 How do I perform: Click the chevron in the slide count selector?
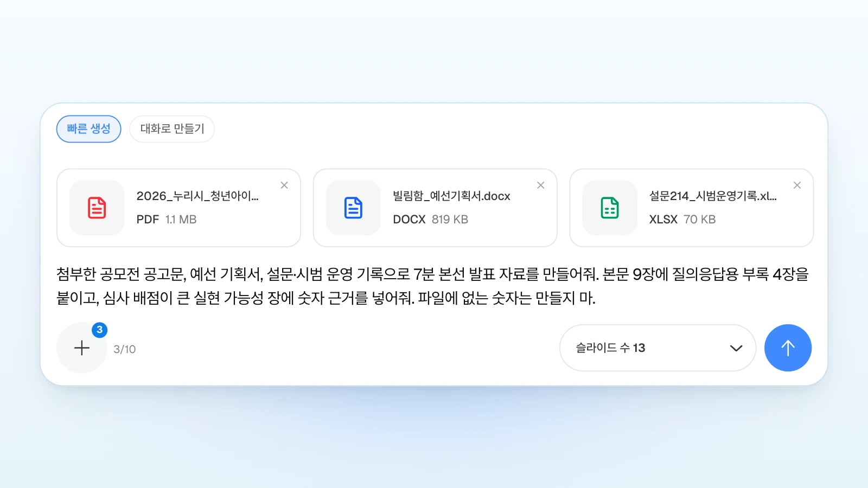736,348
